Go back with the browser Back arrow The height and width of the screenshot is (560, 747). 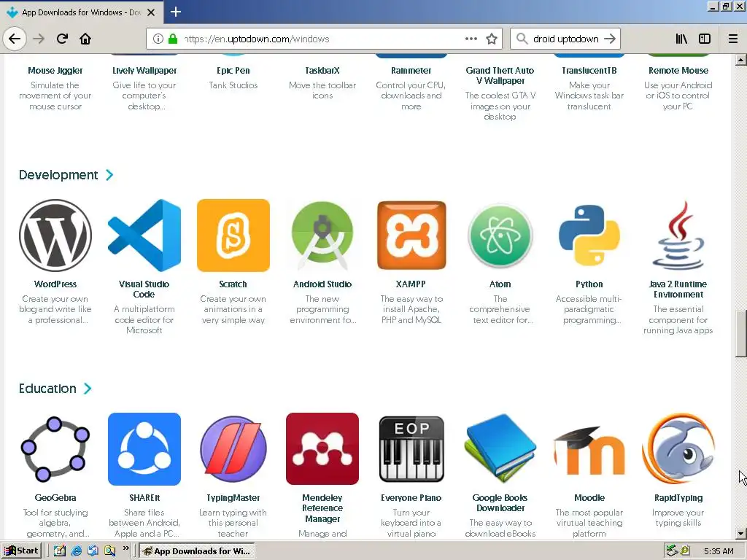15,39
